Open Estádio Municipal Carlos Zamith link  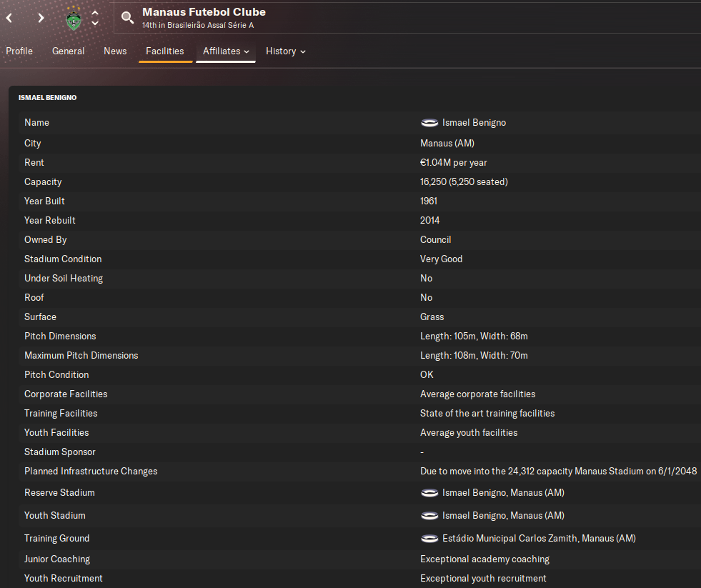(x=540, y=539)
